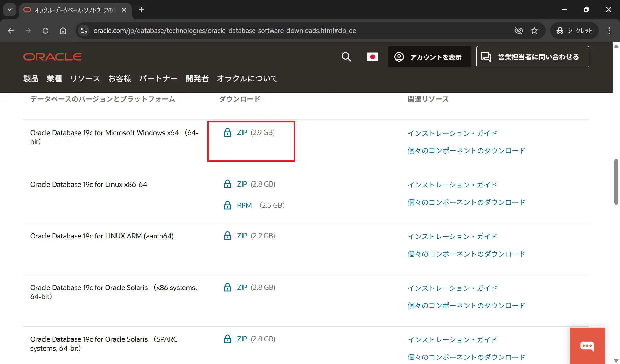Click lock icon beside RPM (2.5 GB)
This screenshot has width=620, height=364.
(228, 205)
